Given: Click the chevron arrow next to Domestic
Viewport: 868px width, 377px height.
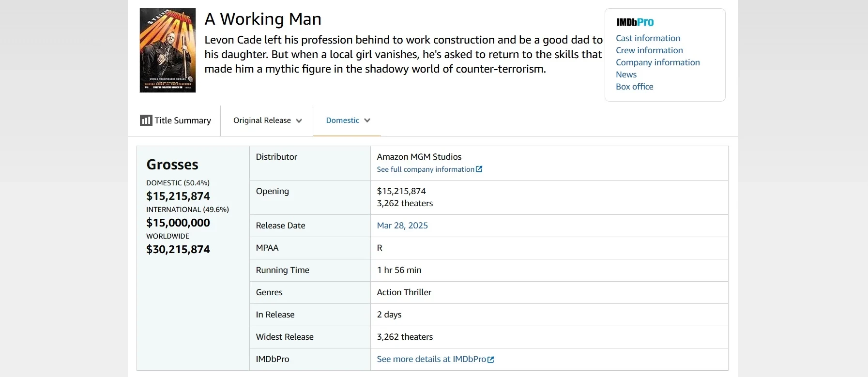Looking at the screenshot, I should (367, 121).
